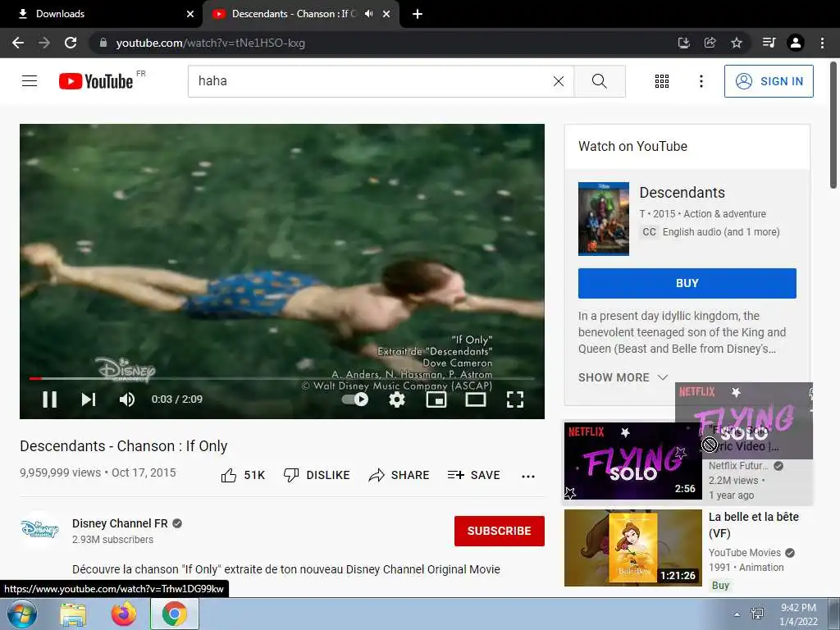Image resolution: width=840 pixels, height=630 pixels.
Task: Click the address bar URL
Action: [x=211, y=43]
